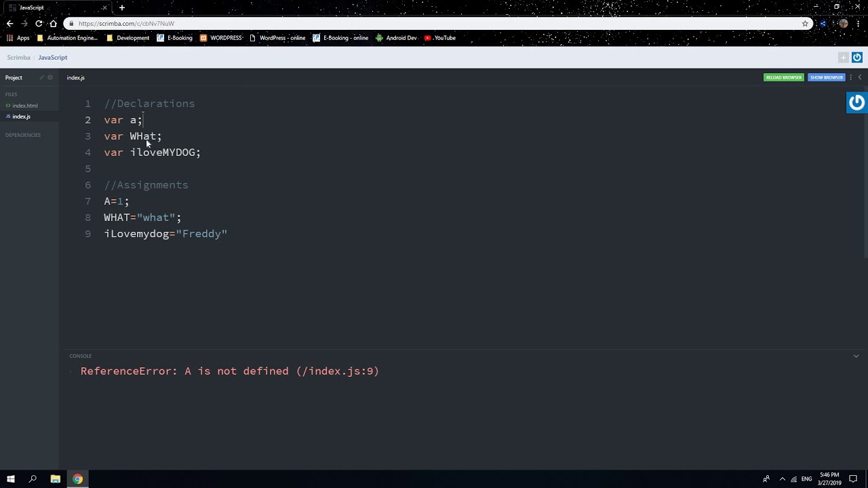This screenshot has height=488, width=868.
Task: Click the 'iLovemydog="Freddy"' code line
Action: pyautogui.click(x=165, y=234)
